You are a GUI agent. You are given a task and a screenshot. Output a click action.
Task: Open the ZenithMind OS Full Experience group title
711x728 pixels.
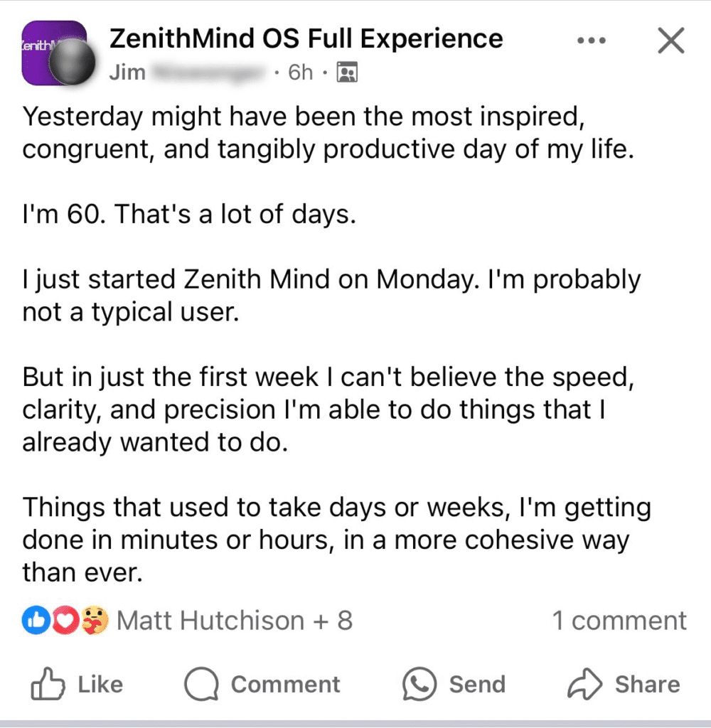click(x=306, y=38)
